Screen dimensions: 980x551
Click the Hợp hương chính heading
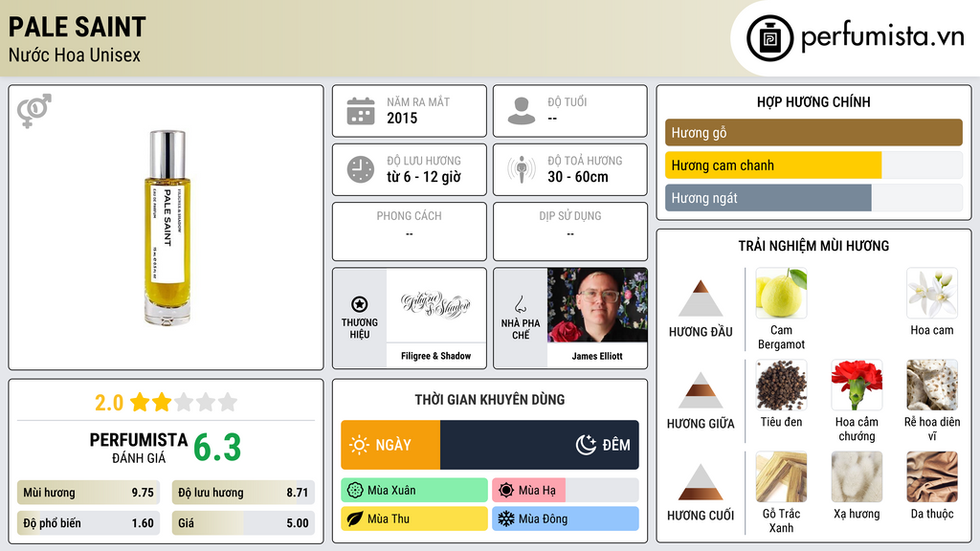click(813, 101)
